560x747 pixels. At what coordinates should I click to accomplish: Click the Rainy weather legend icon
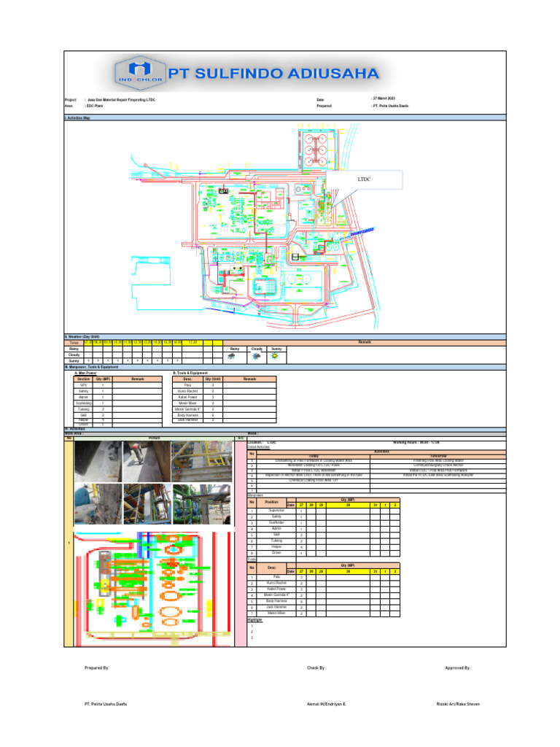(x=232, y=356)
